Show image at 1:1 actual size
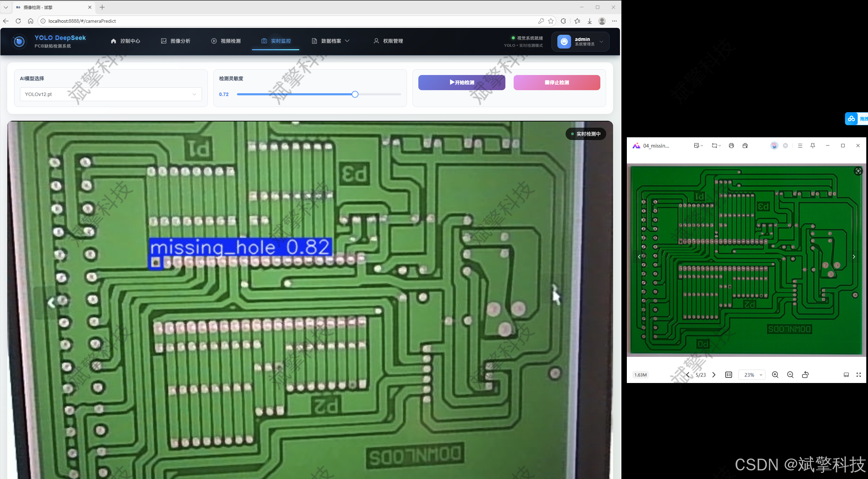This screenshot has width=868, height=479. click(728, 375)
